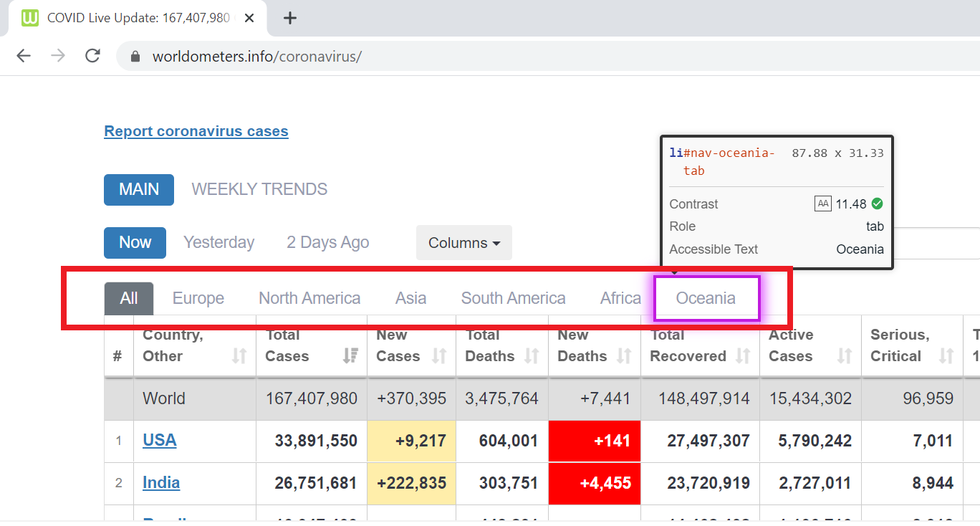Screen dimensions: 980x526
Task: Filter table by Asia
Action: pos(410,298)
